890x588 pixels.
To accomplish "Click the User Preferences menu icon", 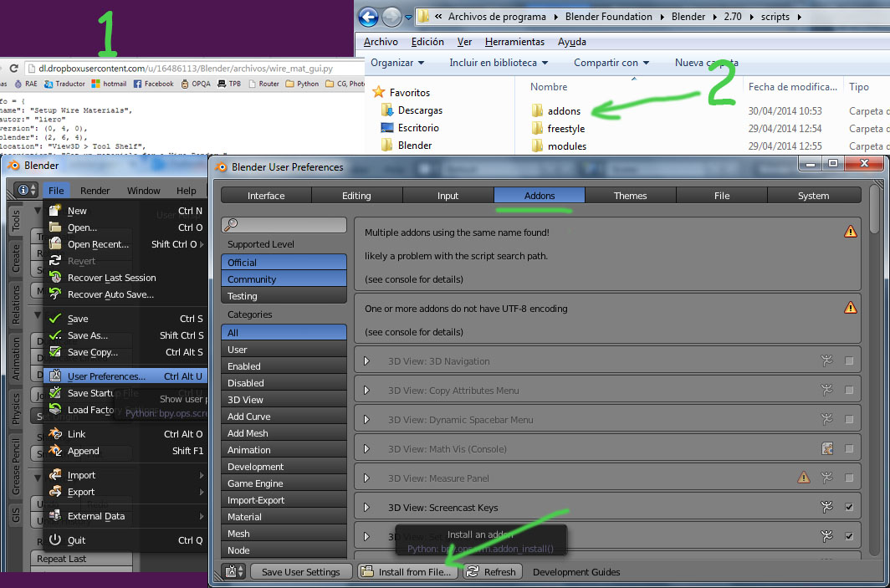I will pos(55,376).
